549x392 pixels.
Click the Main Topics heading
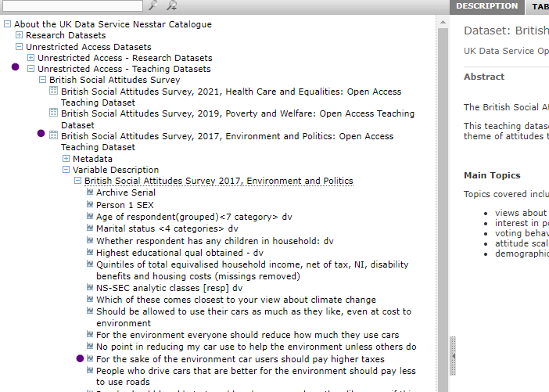tap(492, 175)
